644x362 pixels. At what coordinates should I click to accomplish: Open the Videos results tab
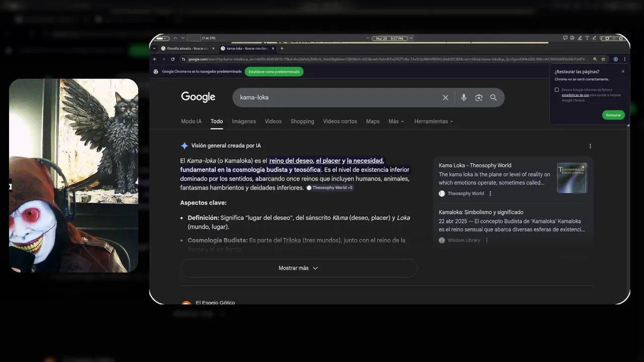(273, 121)
